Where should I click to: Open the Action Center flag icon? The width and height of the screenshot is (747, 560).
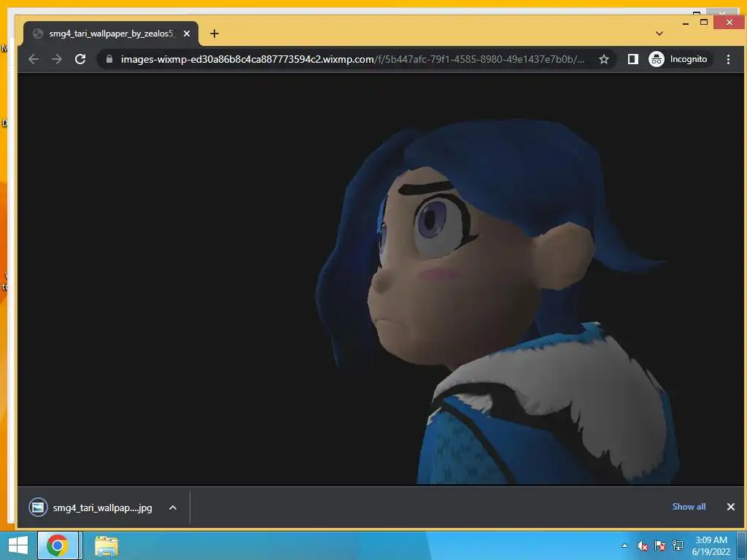coord(659,545)
